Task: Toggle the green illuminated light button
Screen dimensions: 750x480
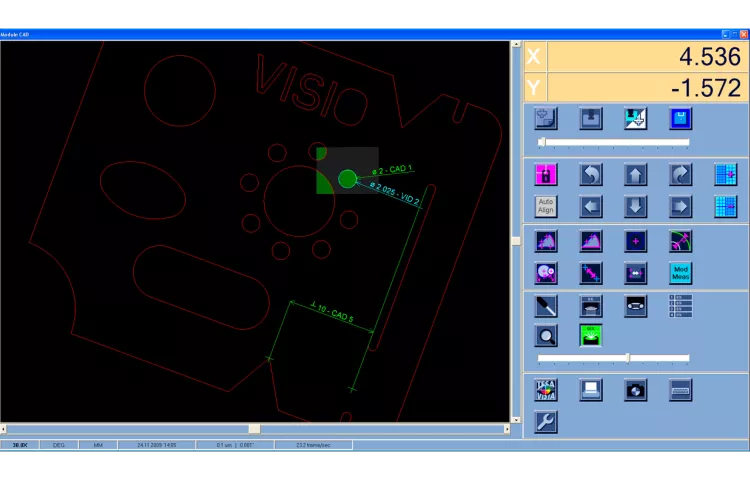Action: point(591,336)
